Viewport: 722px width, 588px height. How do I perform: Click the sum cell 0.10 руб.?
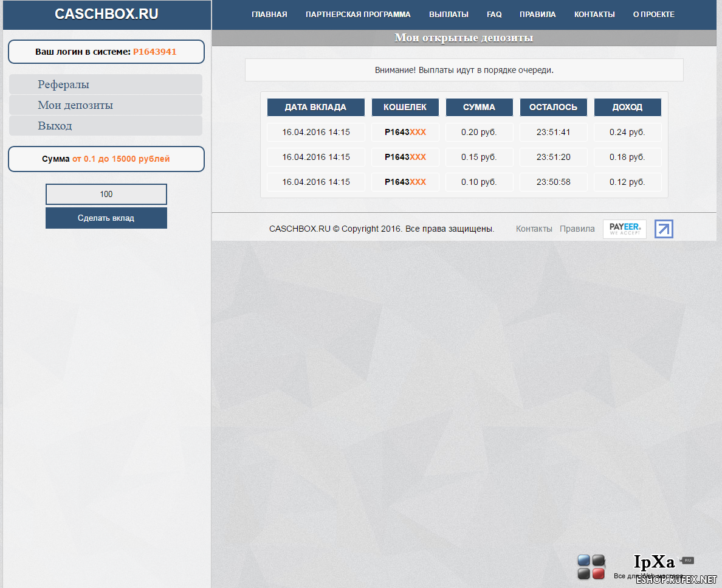click(480, 182)
